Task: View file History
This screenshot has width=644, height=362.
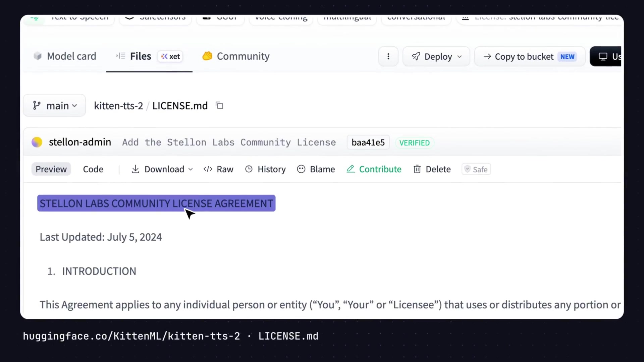Action: (265, 169)
